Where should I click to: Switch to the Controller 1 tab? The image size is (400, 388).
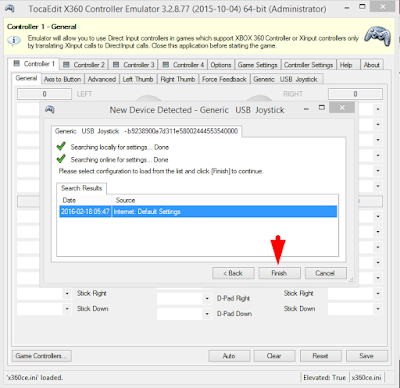[x=34, y=64]
